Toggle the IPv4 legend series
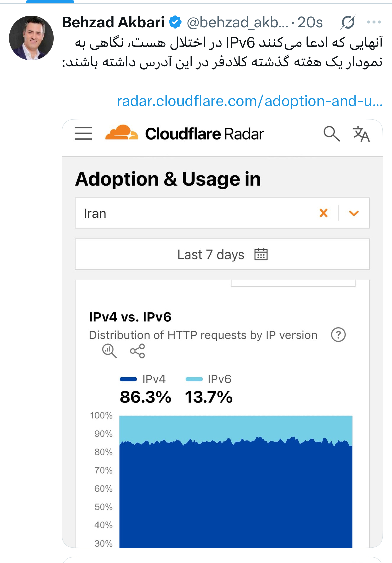392x563 pixels. coord(143,379)
